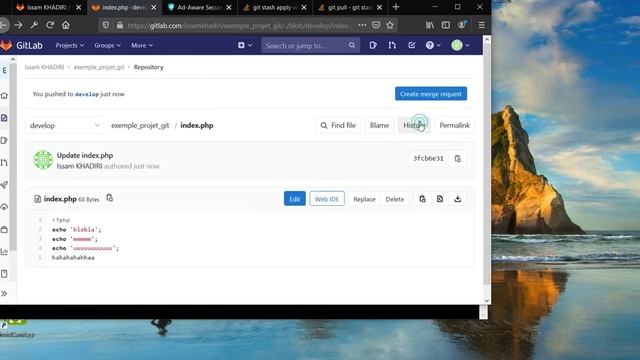Click the Blame button
Image resolution: width=640 pixels, height=360 pixels.
pyautogui.click(x=379, y=125)
